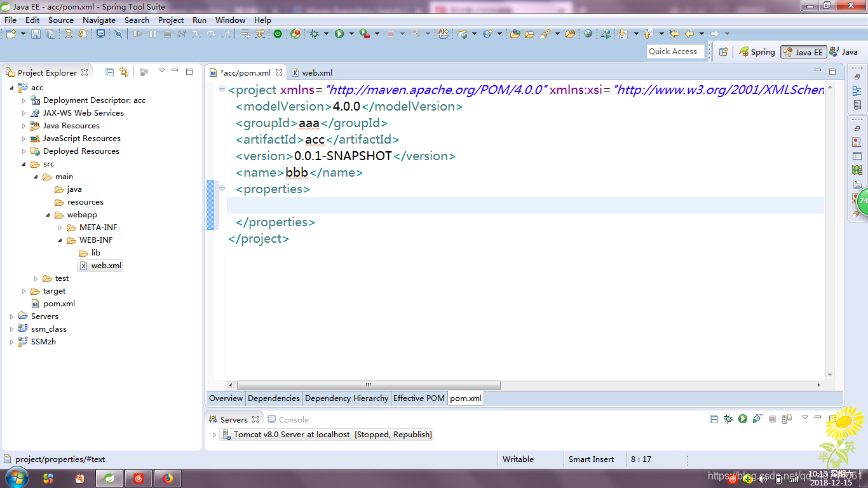Switch to the Dependency Hierarchy tab

346,398
